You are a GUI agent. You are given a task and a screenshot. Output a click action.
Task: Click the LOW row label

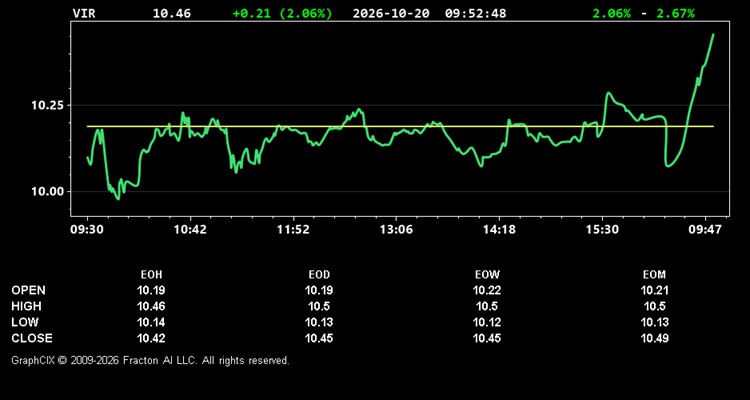pos(25,322)
